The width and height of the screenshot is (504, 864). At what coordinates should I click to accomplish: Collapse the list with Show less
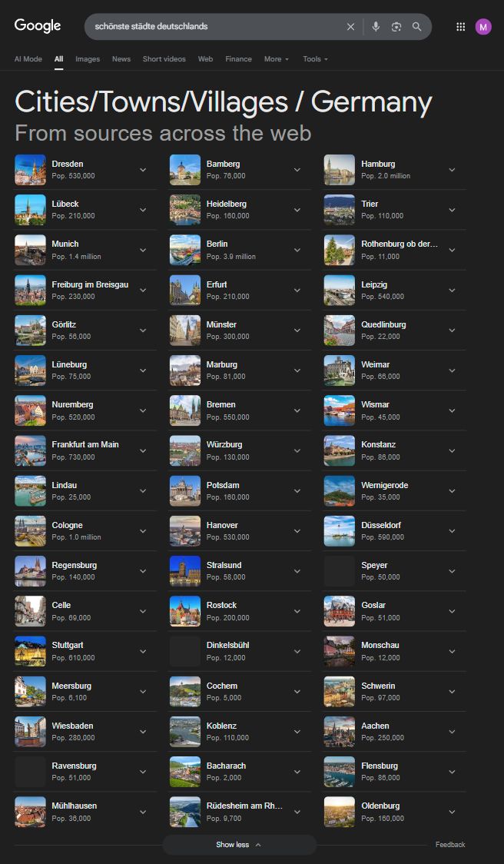click(239, 845)
